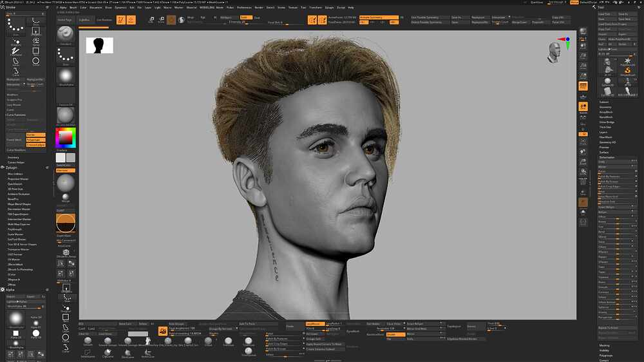Expand the FiberMesh section
Screen dimensions: 644x362
click(606, 137)
